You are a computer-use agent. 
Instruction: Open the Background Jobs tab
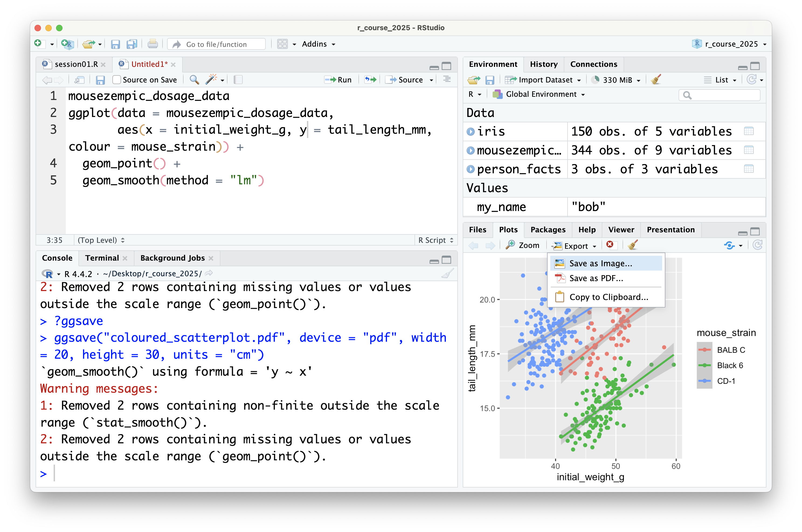[x=172, y=258]
